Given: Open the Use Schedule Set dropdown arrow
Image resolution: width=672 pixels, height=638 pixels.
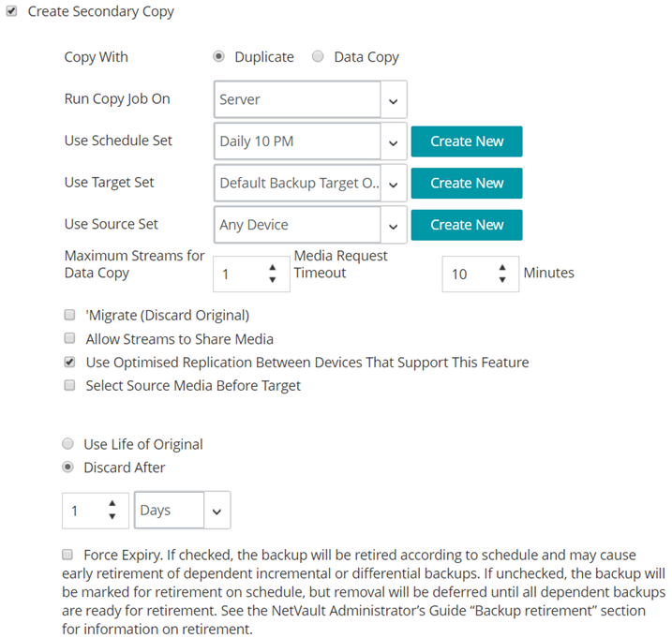Looking at the screenshot, I should [x=394, y=141].
